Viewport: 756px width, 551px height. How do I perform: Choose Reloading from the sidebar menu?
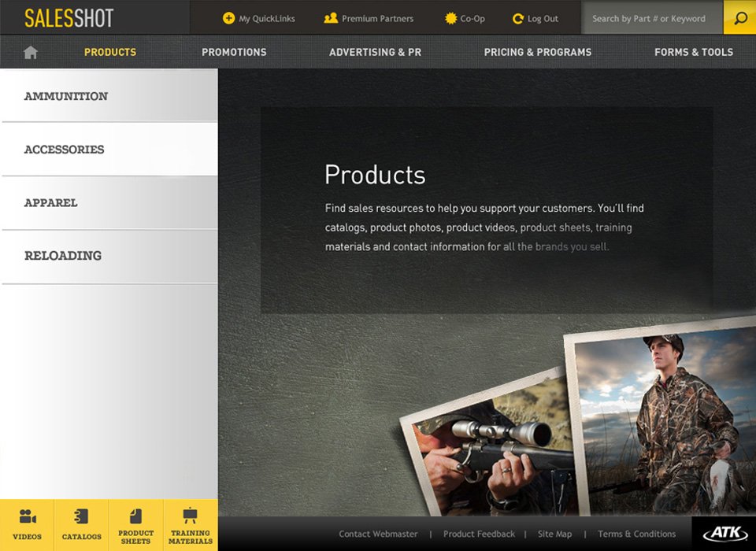pyautogui.click(x=109, y=256)
